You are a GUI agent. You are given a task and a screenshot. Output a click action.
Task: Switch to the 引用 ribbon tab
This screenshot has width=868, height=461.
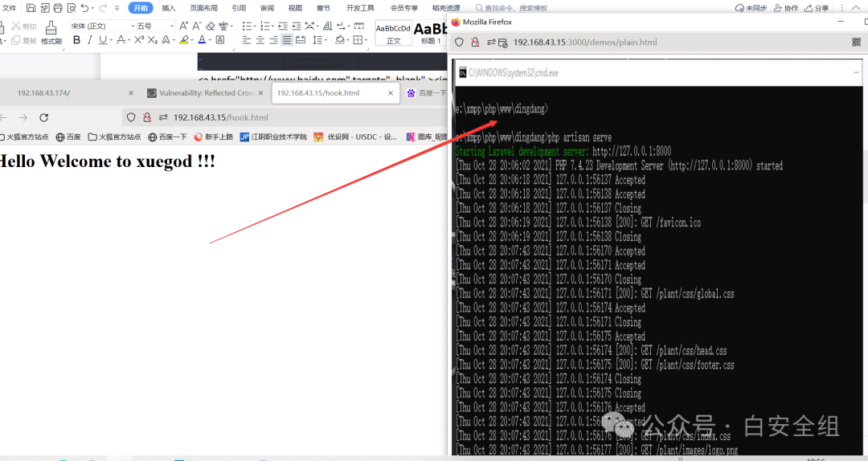(x=239, y=8)
